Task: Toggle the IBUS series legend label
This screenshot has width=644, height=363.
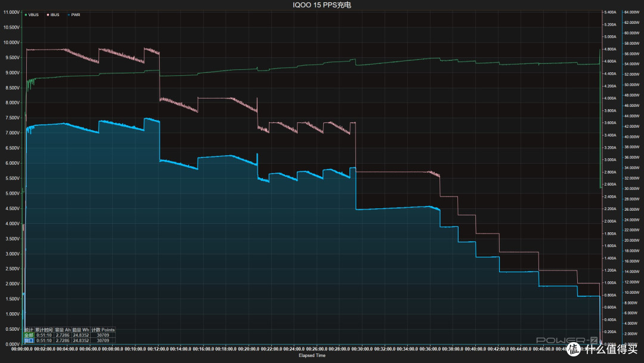Action: point(55,15)
